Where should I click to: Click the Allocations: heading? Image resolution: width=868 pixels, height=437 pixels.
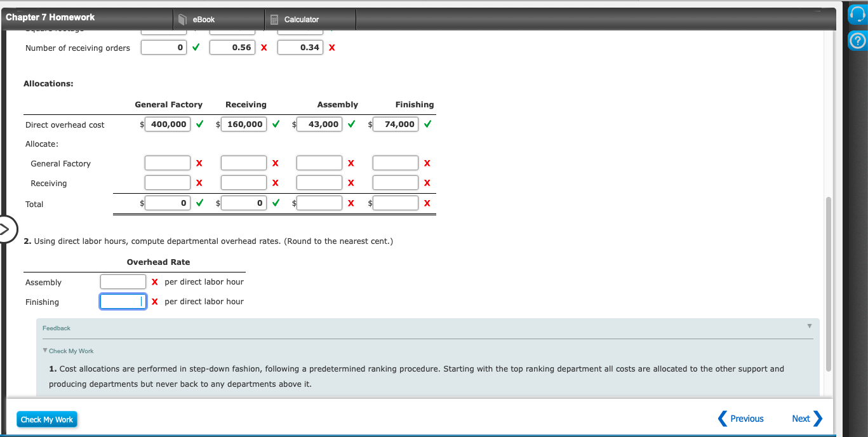pos(48,83)
